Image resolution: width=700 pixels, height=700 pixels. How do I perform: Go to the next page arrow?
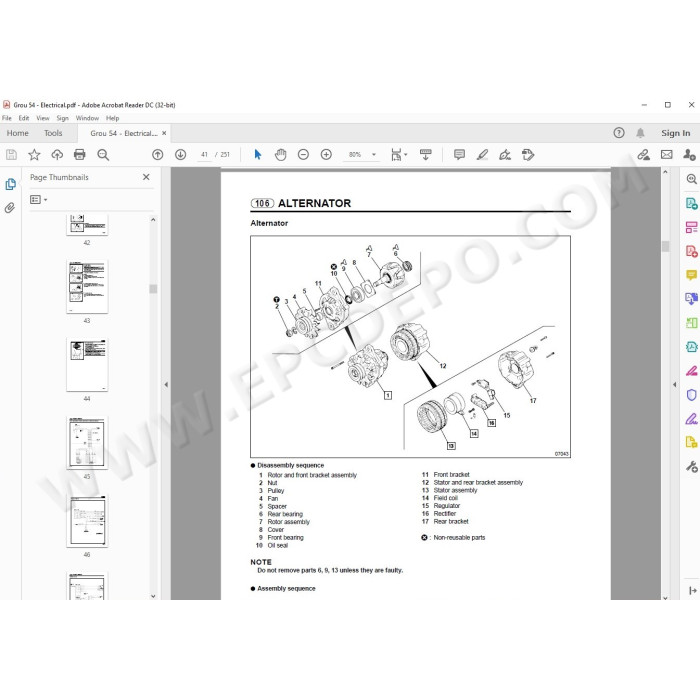(180, 155)
